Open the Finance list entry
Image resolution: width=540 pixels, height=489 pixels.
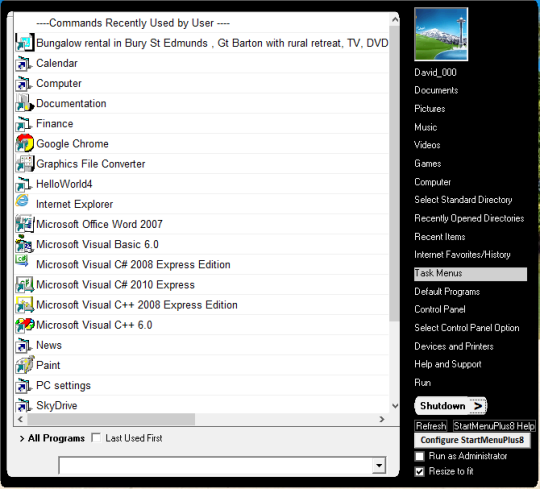[x=55, y=124]
